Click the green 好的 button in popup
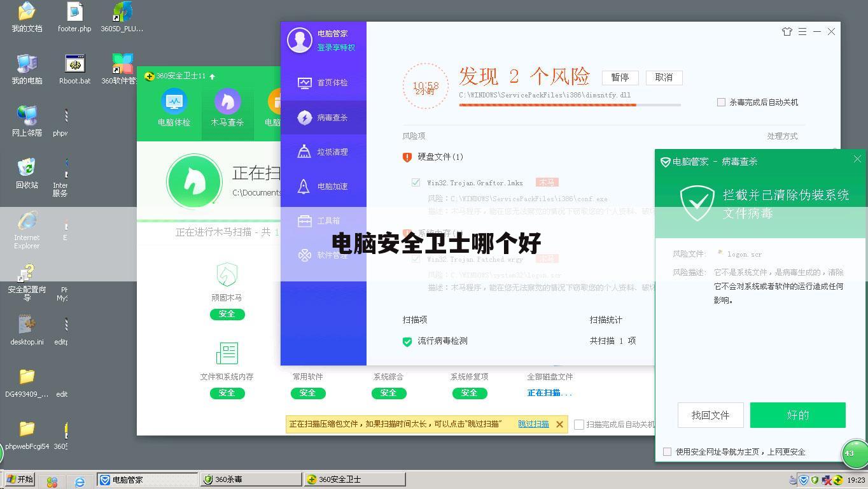This screenshot has height=489, width=868. pos(797,415)
